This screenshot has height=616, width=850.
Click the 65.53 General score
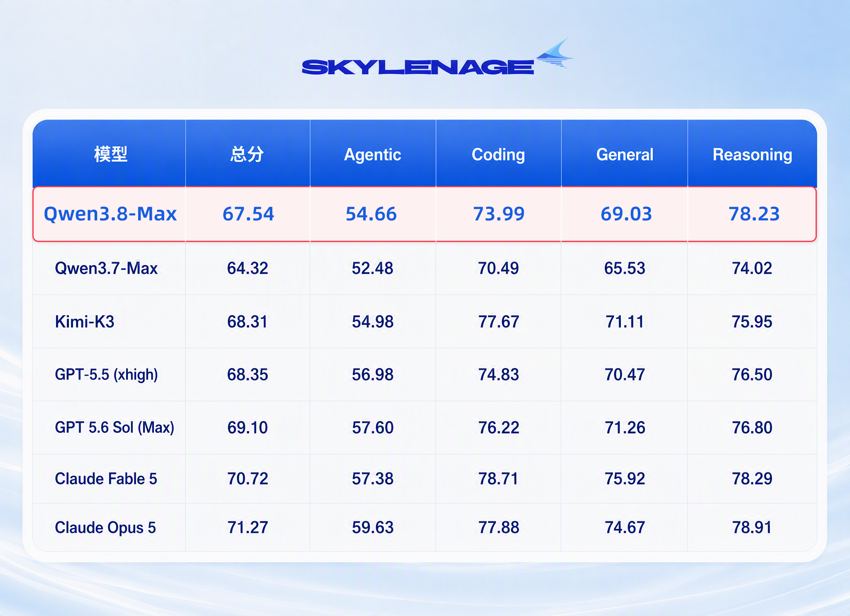(625, 269)
